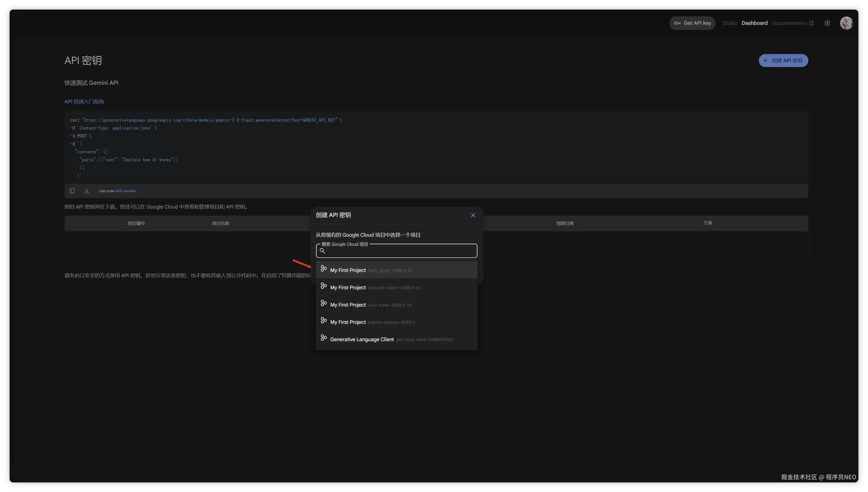Switch to the Studio tab

click(730, 23)
